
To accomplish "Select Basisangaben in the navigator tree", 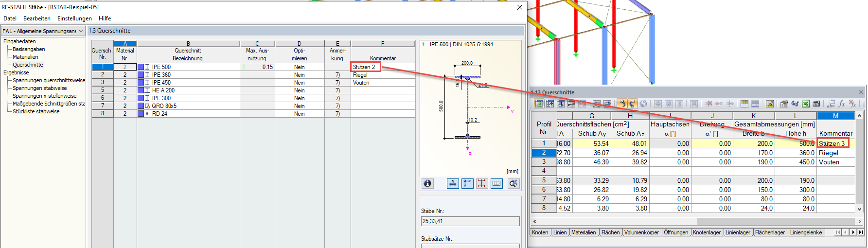I will click(x=29, y=49).
